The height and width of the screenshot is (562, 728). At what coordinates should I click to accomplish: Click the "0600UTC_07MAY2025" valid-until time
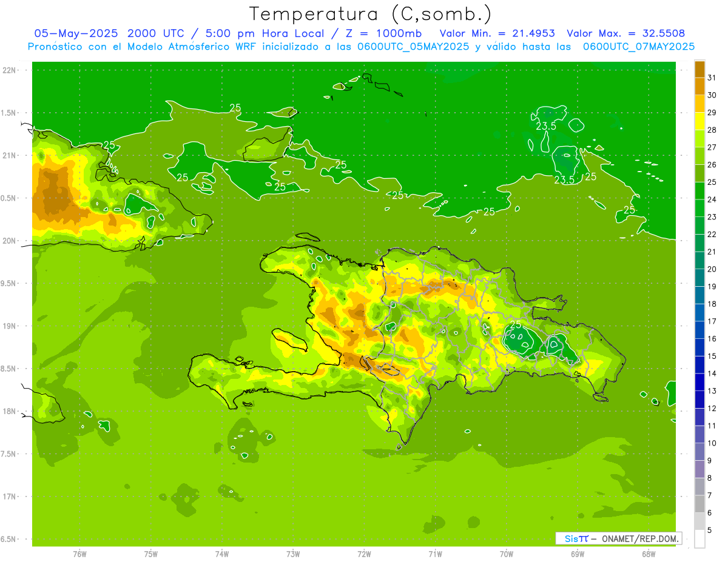(639, 47)
